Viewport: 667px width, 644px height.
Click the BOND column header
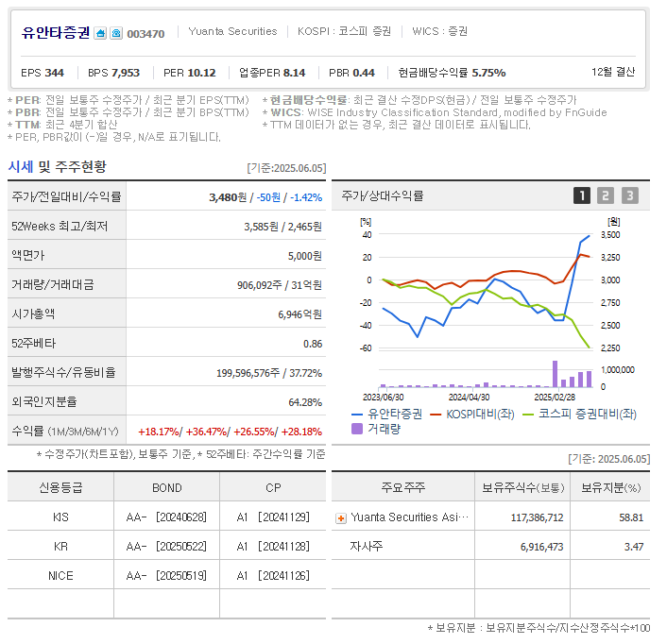click(x=166, y=488)
